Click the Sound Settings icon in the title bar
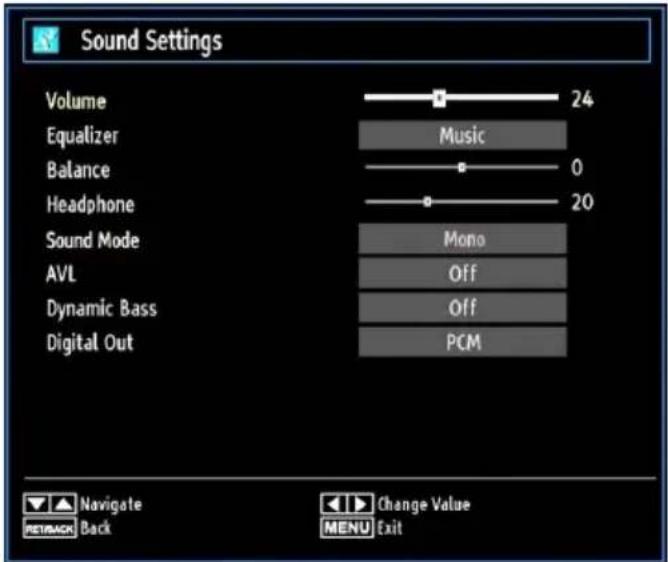Image resolution: width=668 pixels, height=562 pixels. (x=46, y=40)
